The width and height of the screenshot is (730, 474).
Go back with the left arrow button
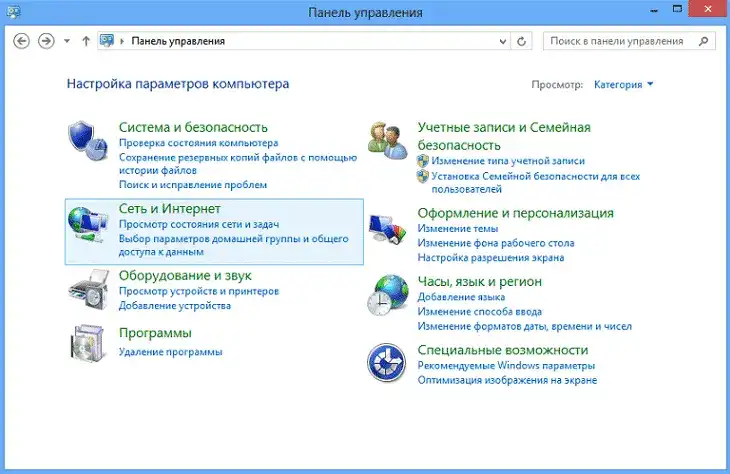point(21,41)
